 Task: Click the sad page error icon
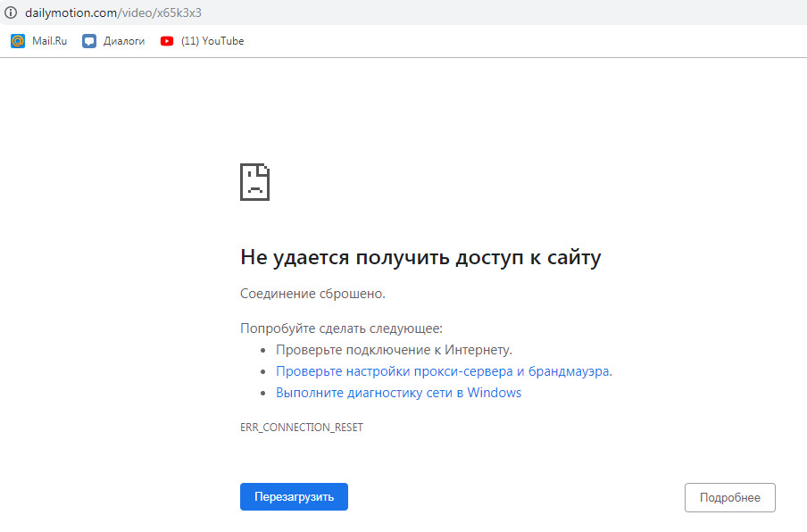[254, 182]
